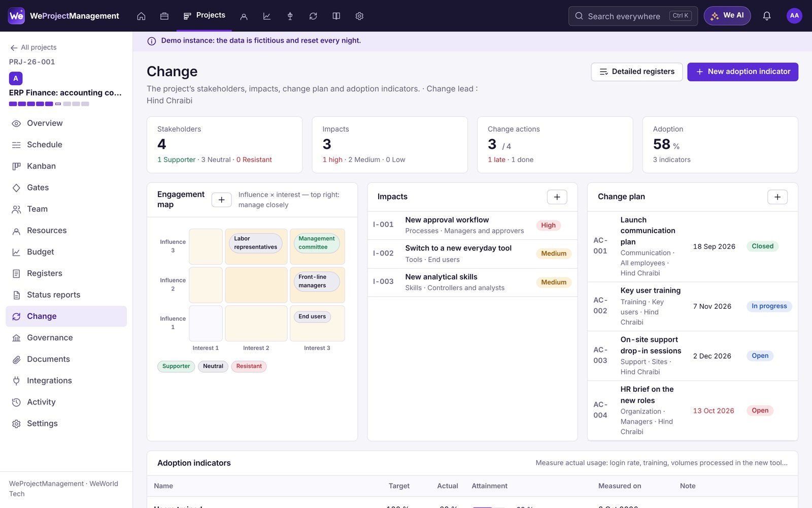Select the Labor representatives stakeholder chip

[x=255, y=243]
